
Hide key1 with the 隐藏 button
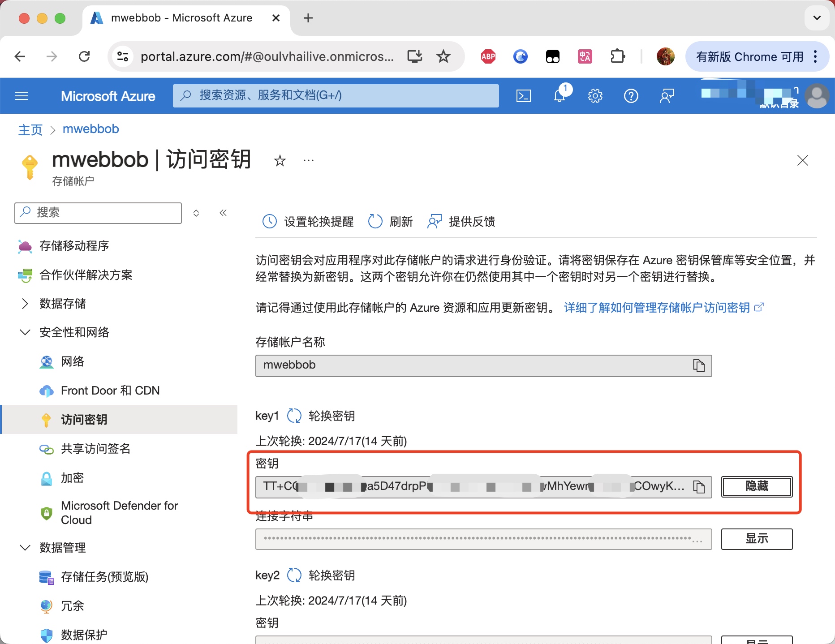click(757, 486)
